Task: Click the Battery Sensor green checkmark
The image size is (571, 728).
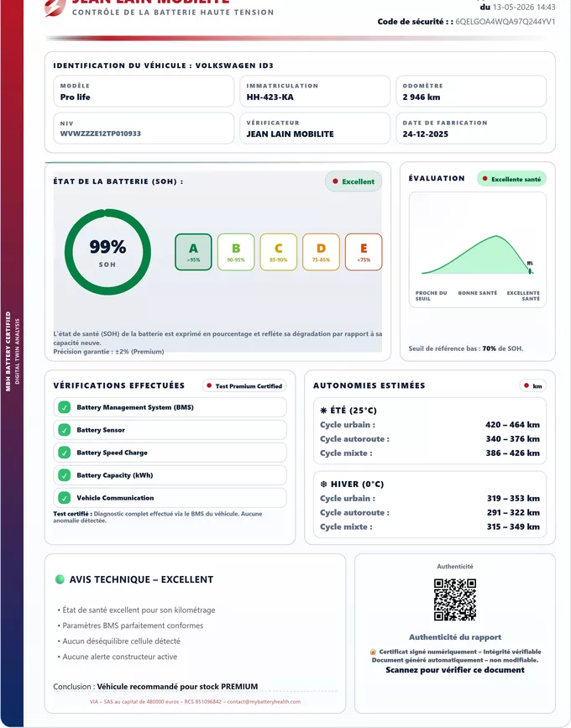Action: tap(65, 430)
